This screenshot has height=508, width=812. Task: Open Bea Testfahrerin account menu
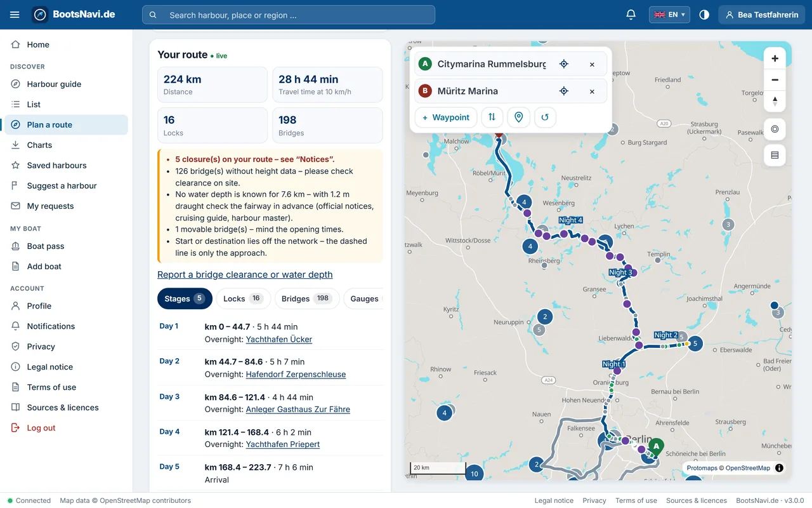[x=762, y=15]
